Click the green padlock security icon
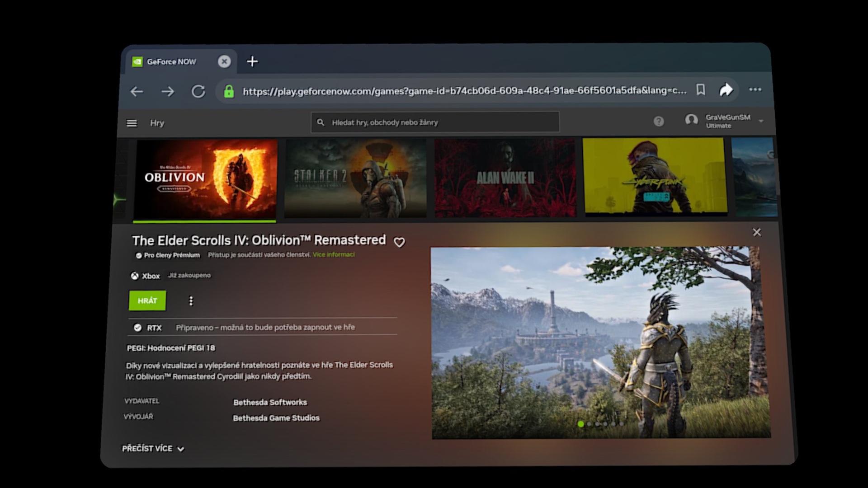 [x=229, y=92]
